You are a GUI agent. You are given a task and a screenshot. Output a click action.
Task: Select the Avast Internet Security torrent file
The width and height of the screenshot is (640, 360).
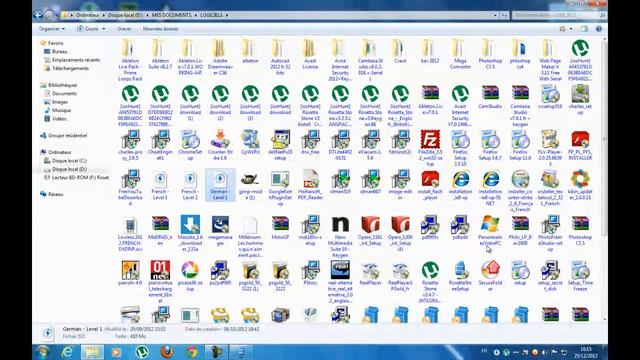(460, 94)
